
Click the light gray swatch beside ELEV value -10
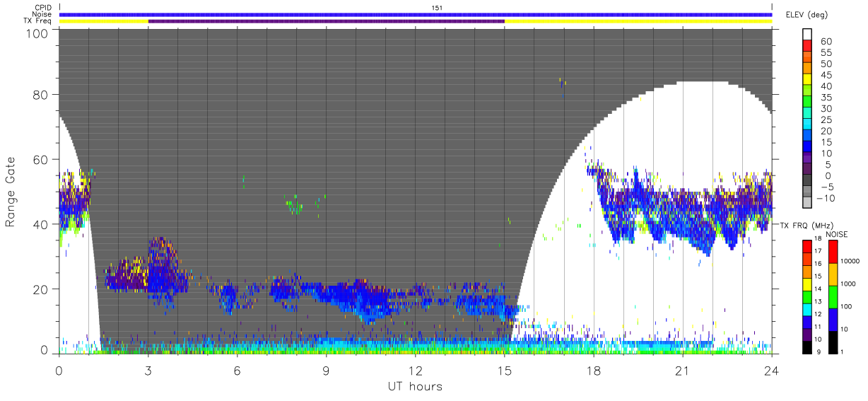pyautogui.click(x=807, y=202)
